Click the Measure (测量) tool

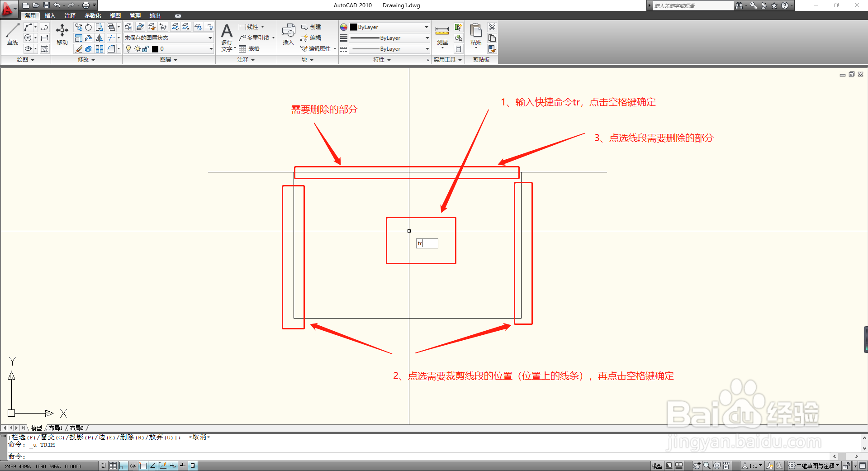coord(442,35)
